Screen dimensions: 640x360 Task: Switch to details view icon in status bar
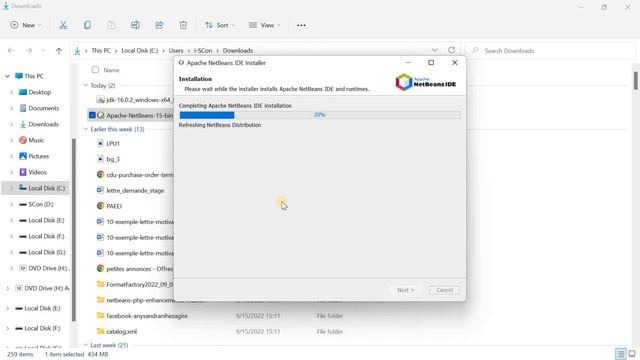621,353
